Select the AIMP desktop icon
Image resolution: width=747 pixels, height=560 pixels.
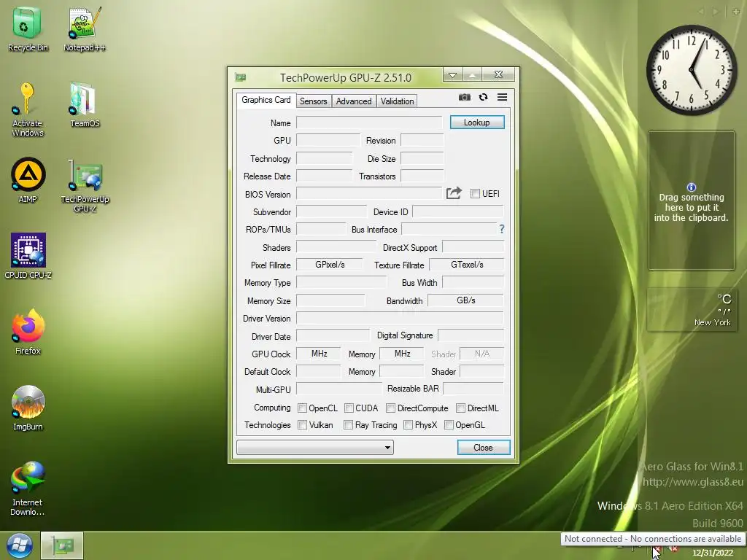(28, 181)
